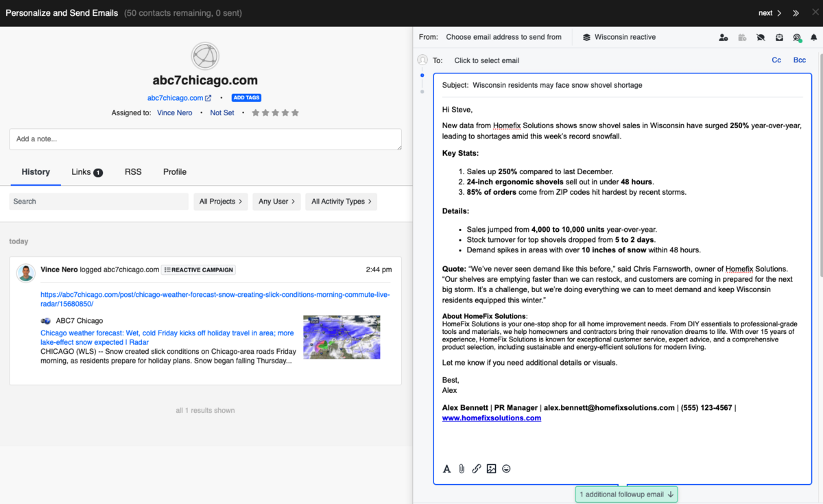Screen dimensions: 823x504
Task: Click the insert image icon
Action: point(491,469)
